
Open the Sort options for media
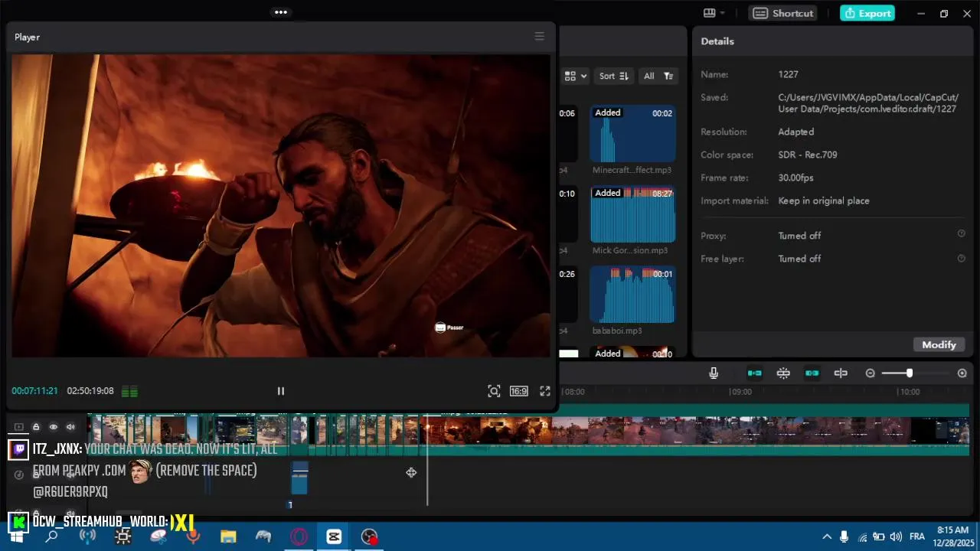coord(614,76)
